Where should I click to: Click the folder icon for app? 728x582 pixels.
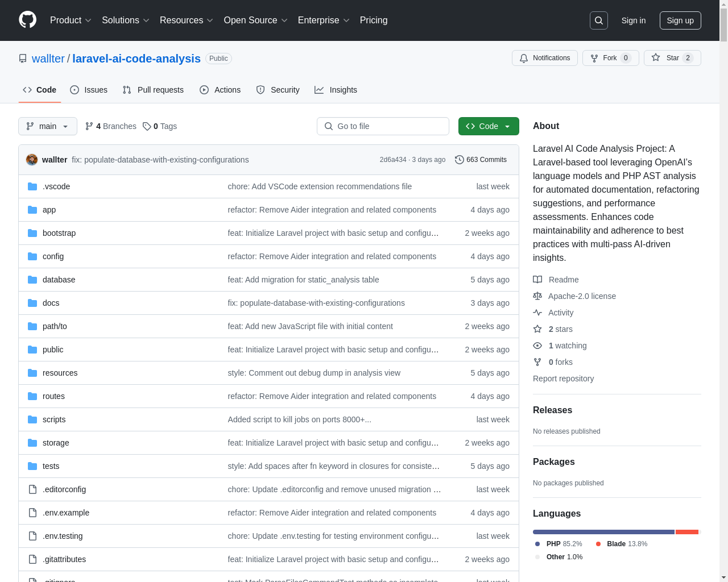32,210
